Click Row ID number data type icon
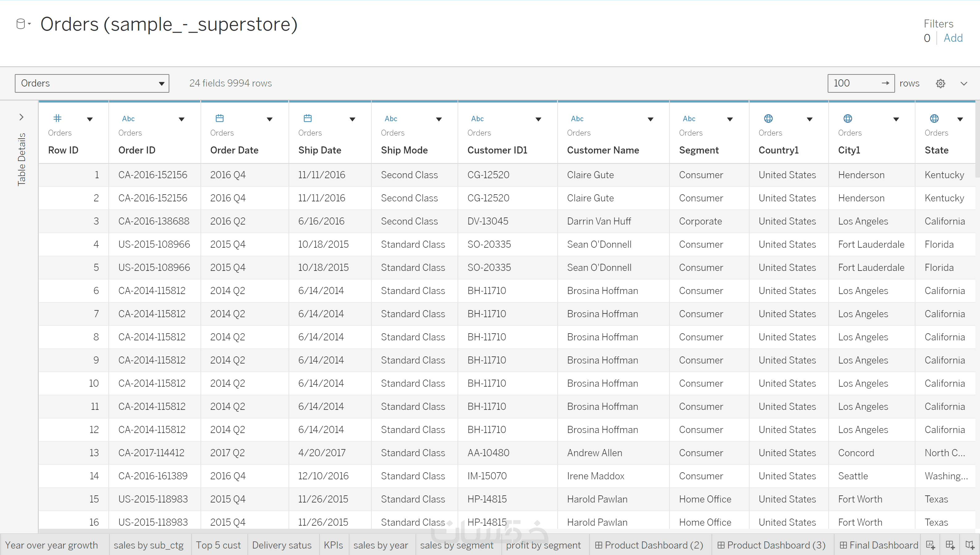This screenshot has height=555, width=980. click(x=57, y=119)
